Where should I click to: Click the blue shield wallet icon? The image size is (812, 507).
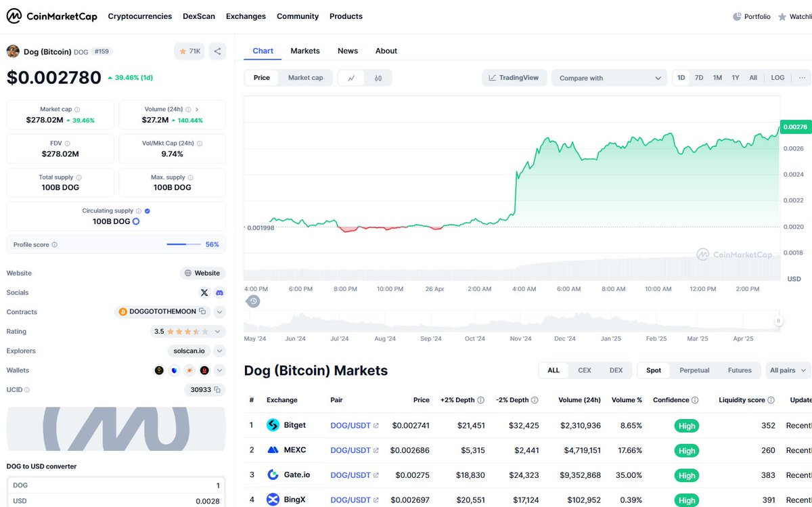pyautogui.click(x=175, y=370)
